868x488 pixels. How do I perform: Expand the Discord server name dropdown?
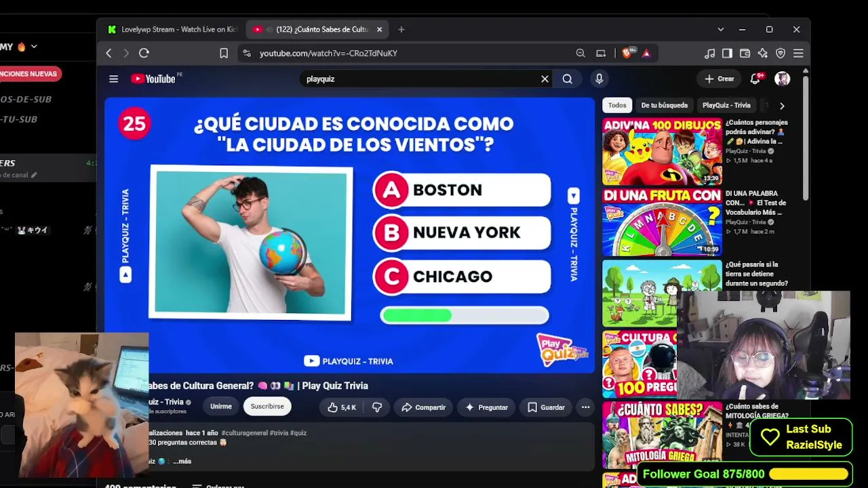click(33, 46)
